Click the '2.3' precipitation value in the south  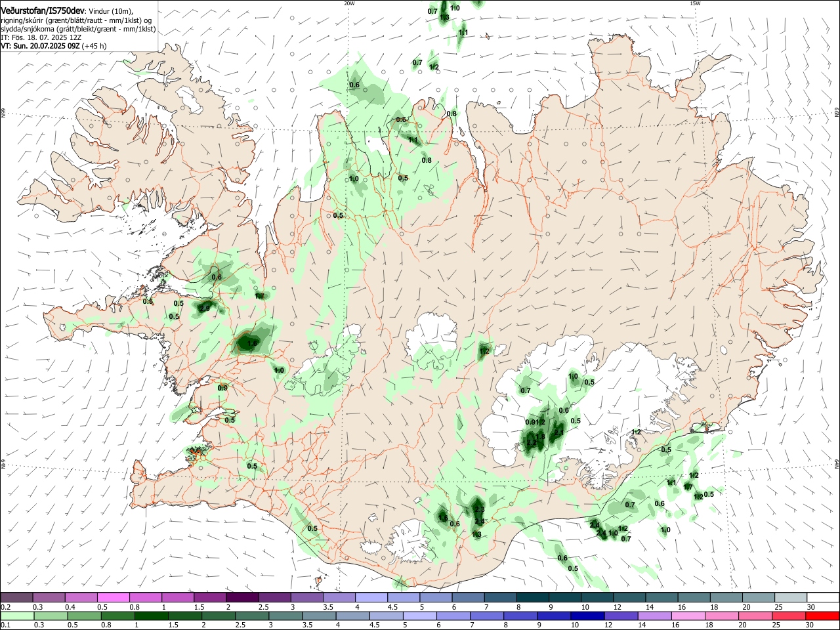[479, 510]
